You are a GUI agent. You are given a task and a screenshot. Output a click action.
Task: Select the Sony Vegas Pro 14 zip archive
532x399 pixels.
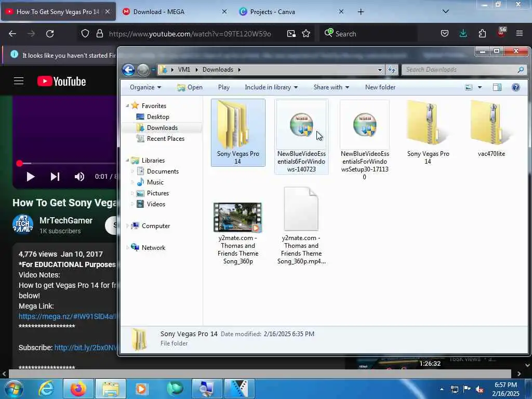pos(428,132)
